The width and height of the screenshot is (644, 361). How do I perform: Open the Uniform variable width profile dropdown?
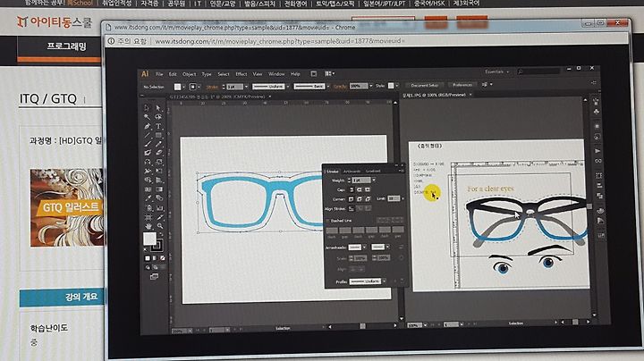[287, 87]
